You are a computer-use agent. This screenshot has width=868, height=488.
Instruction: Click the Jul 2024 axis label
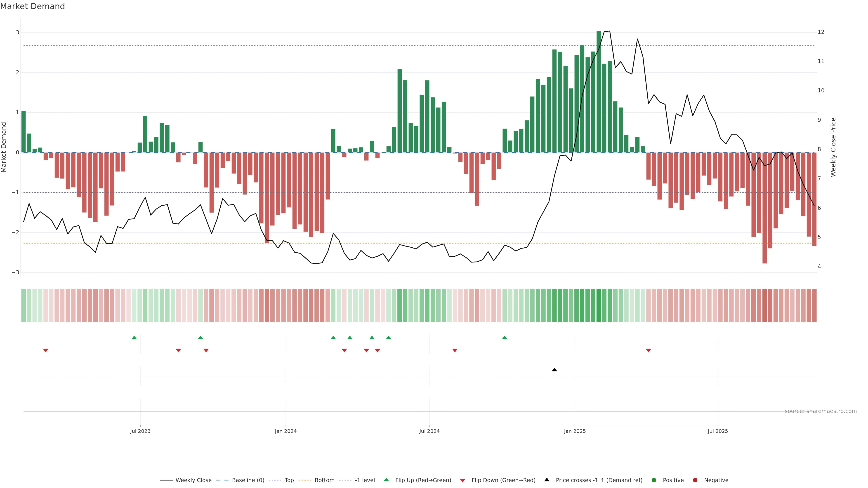(x=429, y=431)
